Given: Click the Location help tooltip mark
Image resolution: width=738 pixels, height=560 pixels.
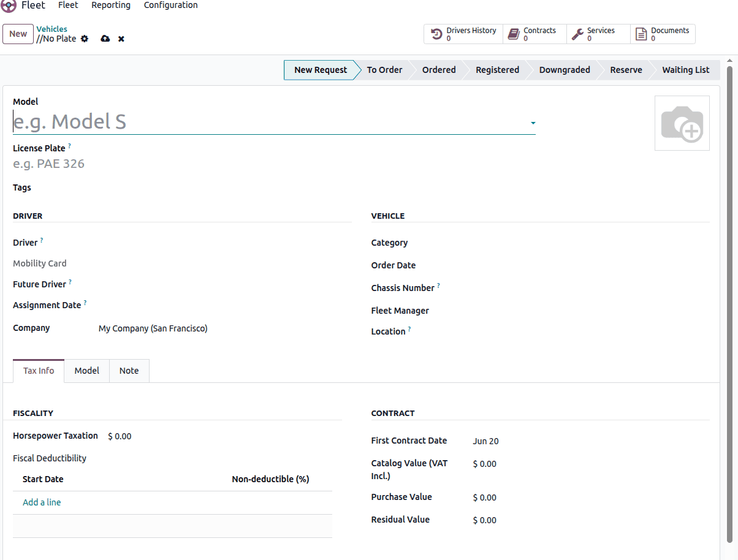Looking at the screenshot, I should tap(409, 329).
